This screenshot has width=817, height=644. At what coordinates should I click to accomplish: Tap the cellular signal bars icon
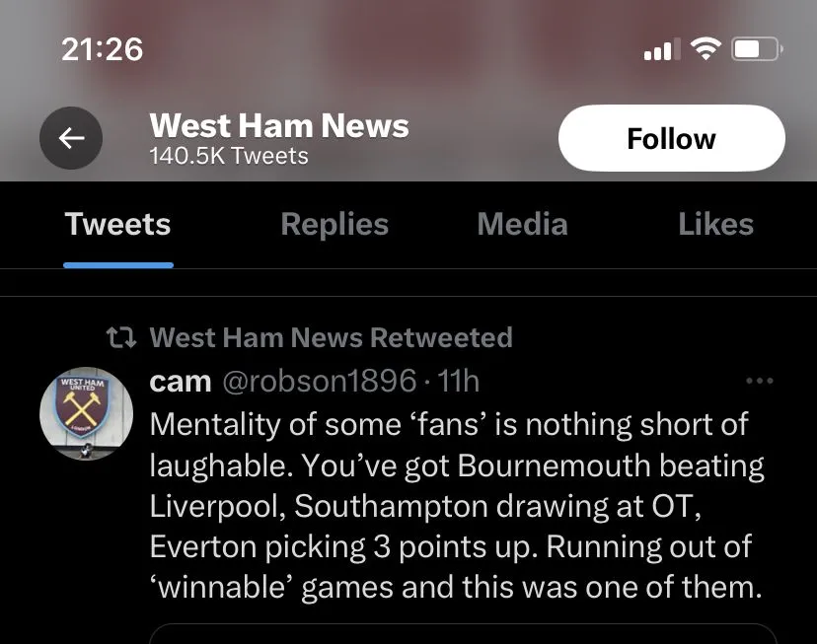click(662, 49)
